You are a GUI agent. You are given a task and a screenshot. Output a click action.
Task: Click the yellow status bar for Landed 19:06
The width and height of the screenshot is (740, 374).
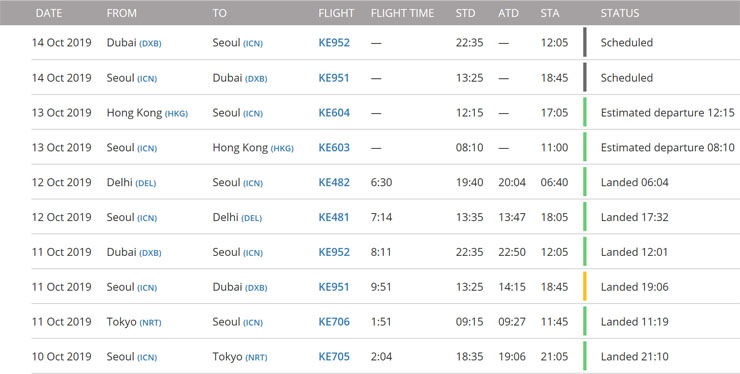click(x=585, y=286)
